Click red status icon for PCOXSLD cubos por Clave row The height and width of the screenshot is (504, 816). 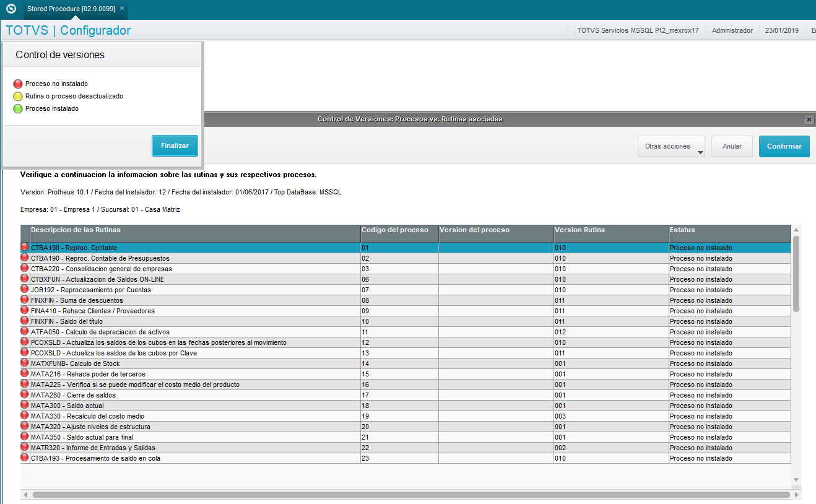coord(25,352)
